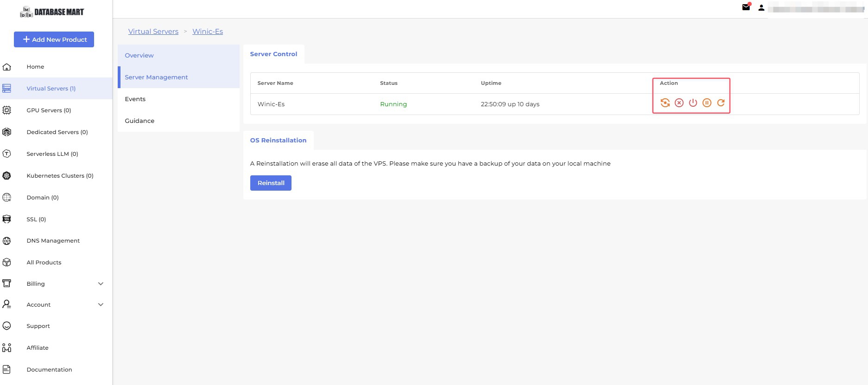Click the Support chat icon
868x385 pixels.
click(x=7, y=326)
